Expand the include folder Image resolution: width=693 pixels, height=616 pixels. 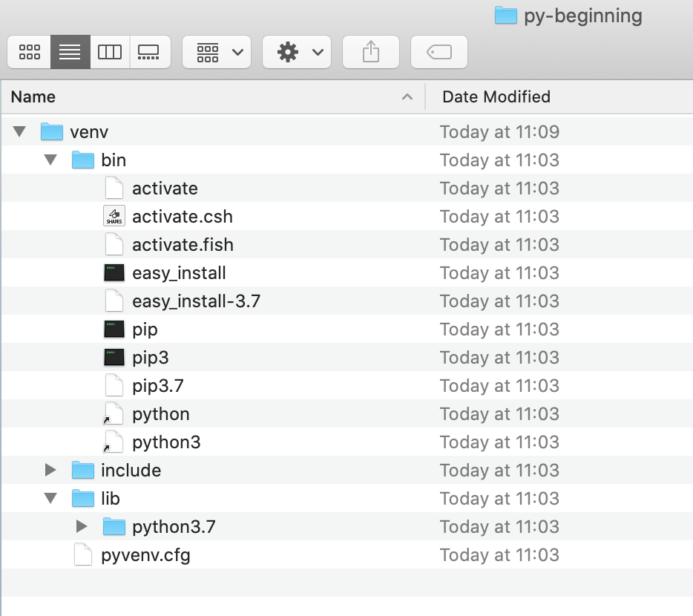(x=50, y=470)
